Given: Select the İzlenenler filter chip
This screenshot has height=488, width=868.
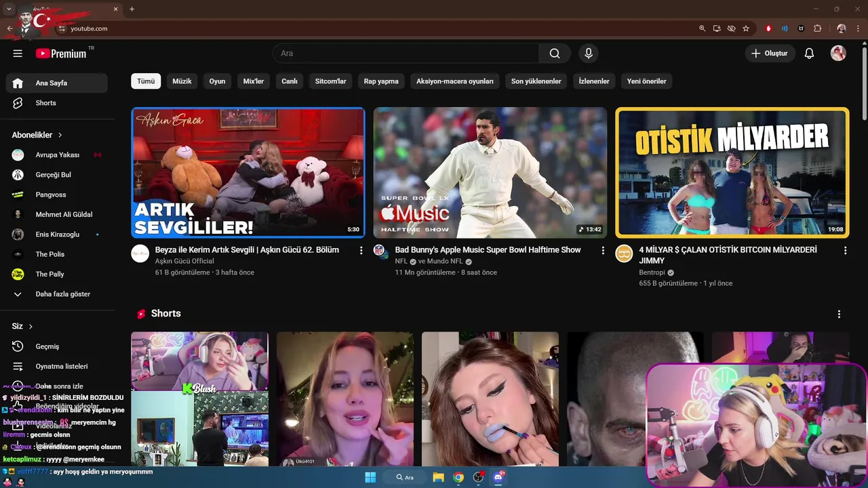Looking at the screenshot, I should coord(594,81).
